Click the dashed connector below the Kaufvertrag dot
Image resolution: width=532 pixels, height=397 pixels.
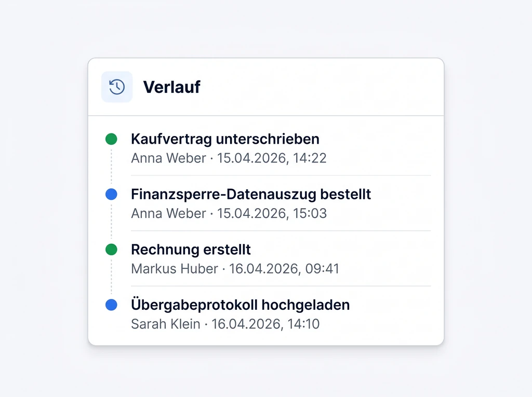pyautogui.click(x=111, y=166)
